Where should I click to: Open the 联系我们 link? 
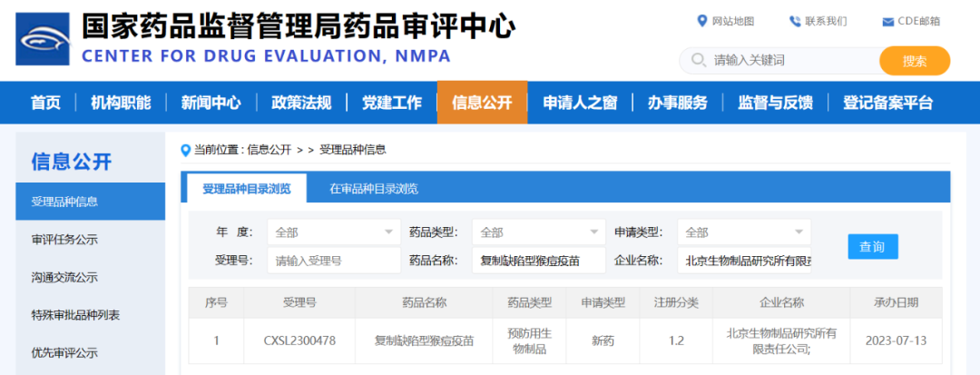(827, 21)
